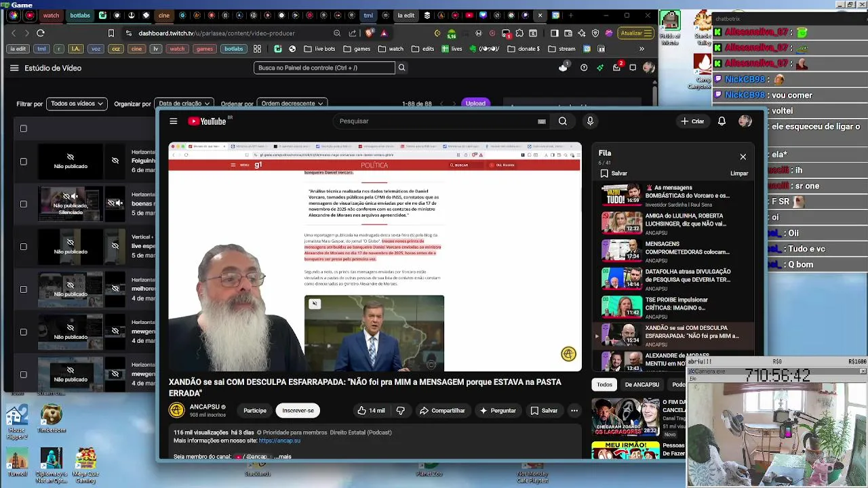Open the on-screen keyboard in YouTube search
This screenshot has height=488, width=868.
tap(542, 121)
